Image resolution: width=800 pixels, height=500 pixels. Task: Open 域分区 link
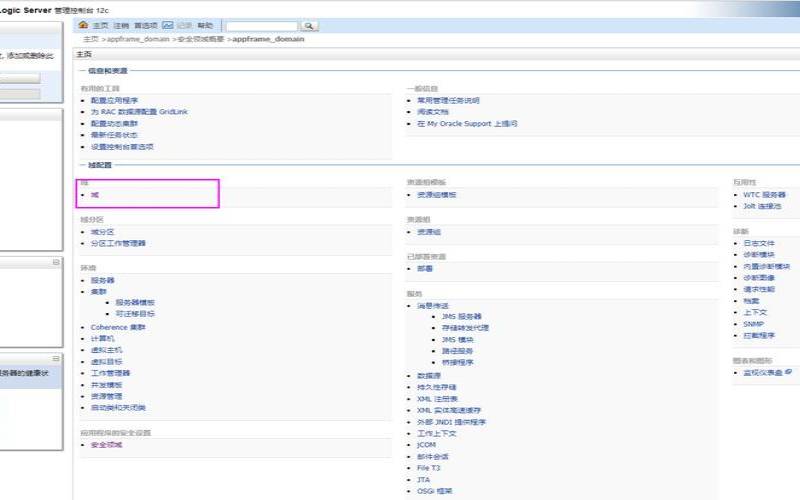[x=103, y=232]
